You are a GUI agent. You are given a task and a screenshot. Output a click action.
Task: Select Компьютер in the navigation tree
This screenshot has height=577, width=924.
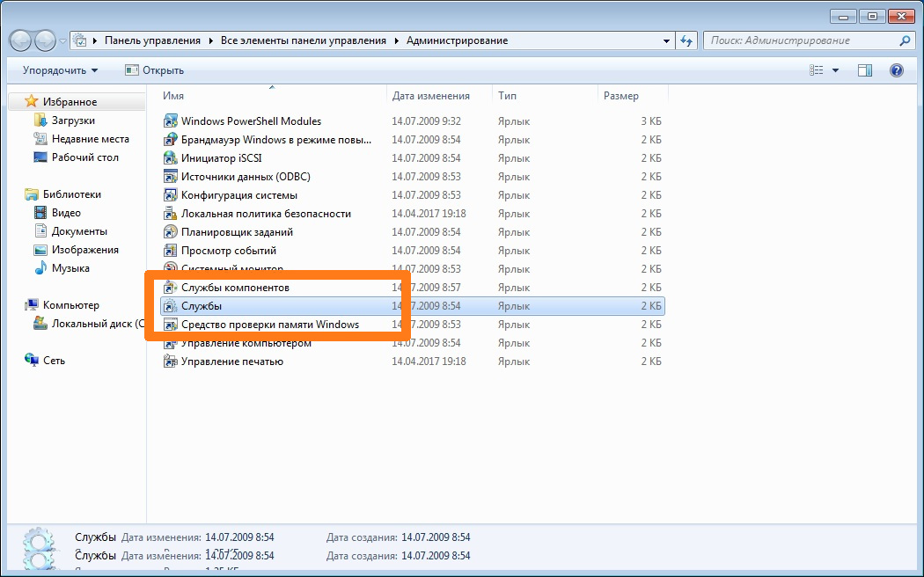click(71, 305)
